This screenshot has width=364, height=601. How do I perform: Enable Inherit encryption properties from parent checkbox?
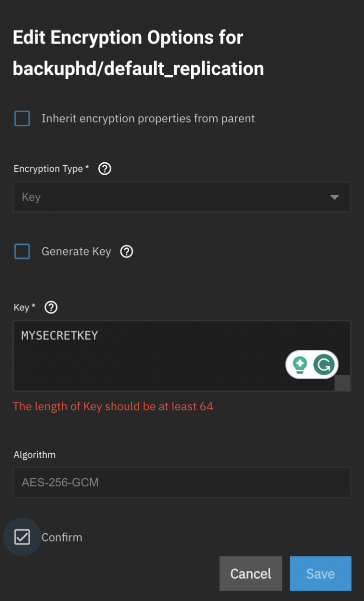[x=22, y=119]
